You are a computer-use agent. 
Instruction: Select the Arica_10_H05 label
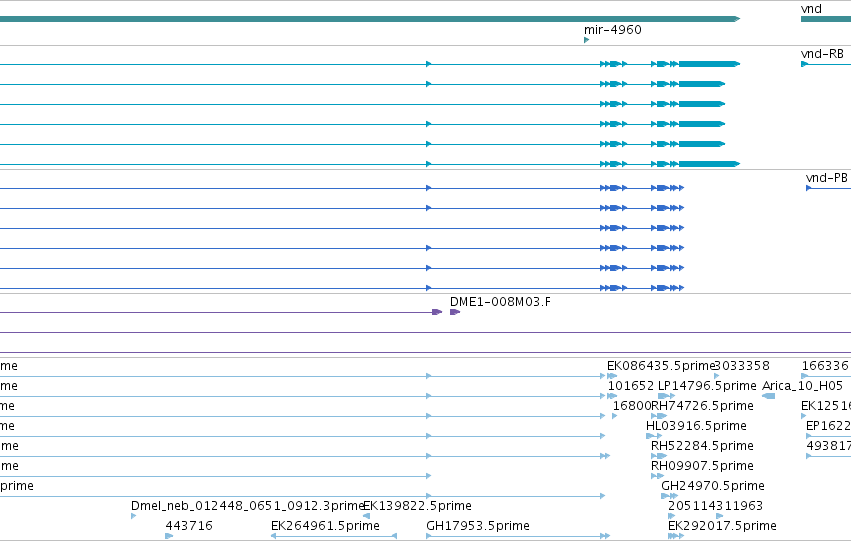[x=802, y=386]
